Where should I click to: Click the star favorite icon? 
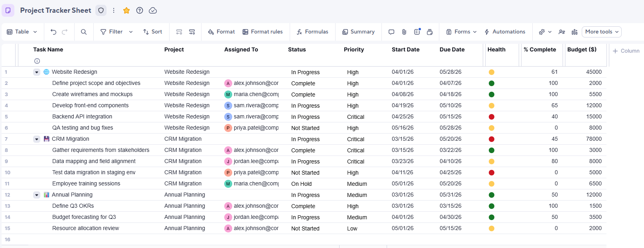tap(126, 10)
